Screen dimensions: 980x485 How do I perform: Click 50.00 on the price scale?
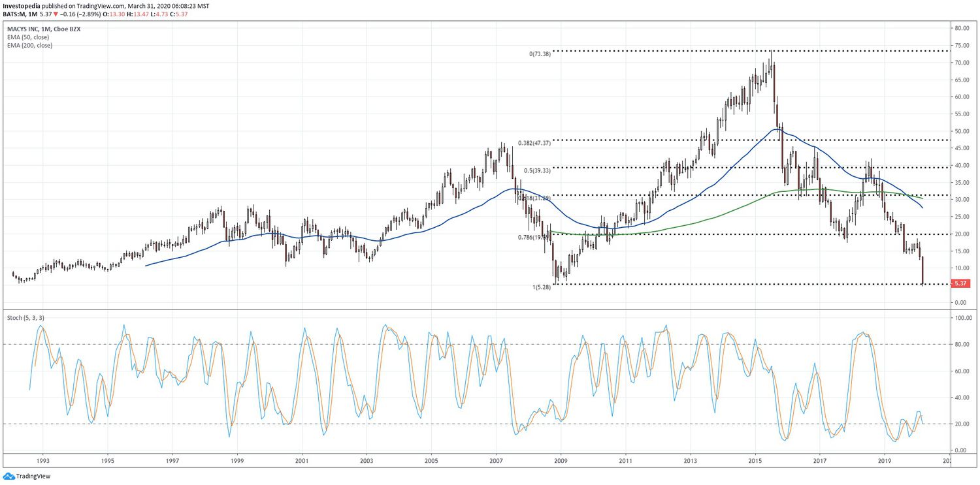[x=960, y=131]
